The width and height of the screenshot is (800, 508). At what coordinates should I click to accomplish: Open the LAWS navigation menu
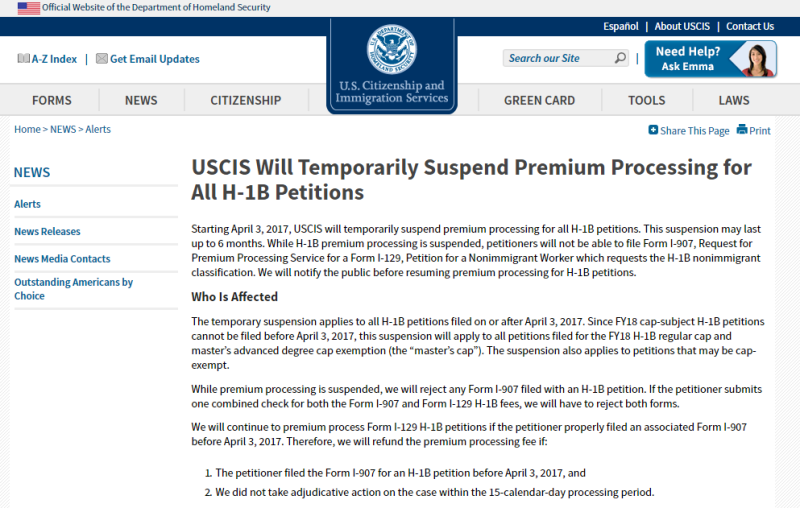pos(734,100)
